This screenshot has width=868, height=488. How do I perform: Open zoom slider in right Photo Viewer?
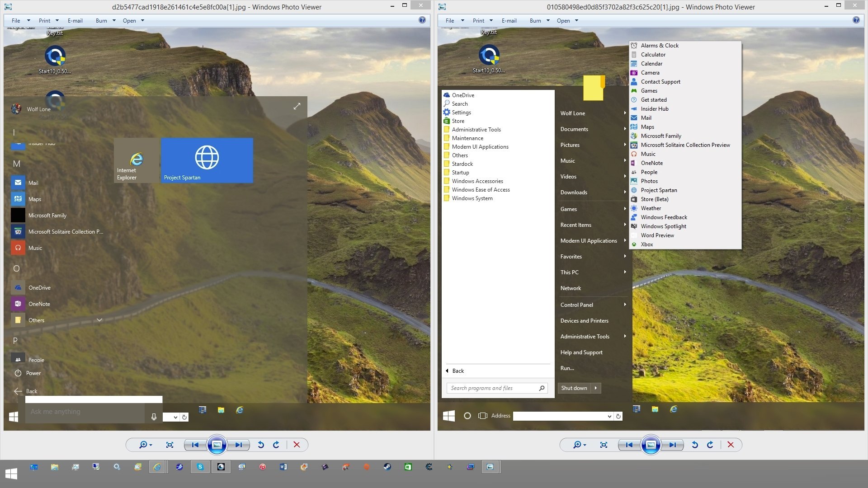580,445
